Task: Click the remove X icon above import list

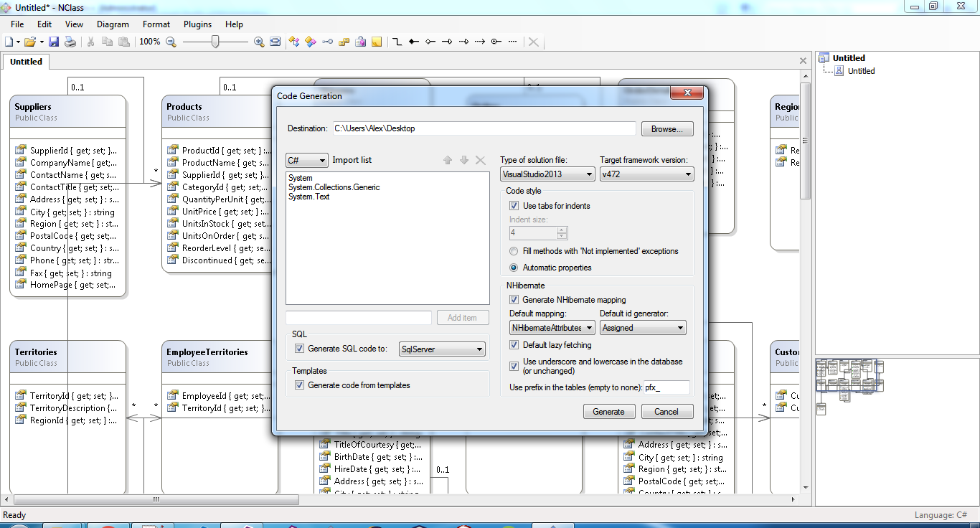Action: coord(481,161)
